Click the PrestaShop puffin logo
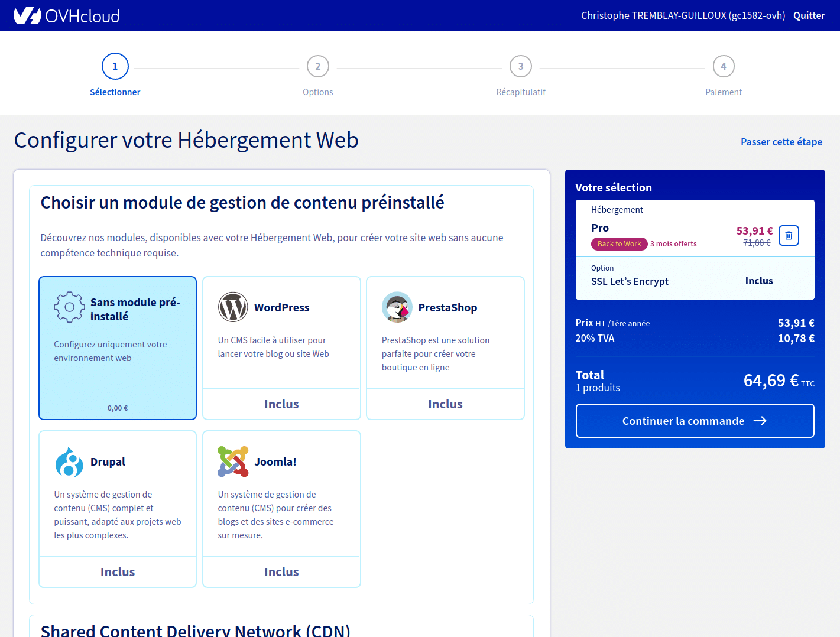Screen dimensions: 840x637 [x=397, y=307]
